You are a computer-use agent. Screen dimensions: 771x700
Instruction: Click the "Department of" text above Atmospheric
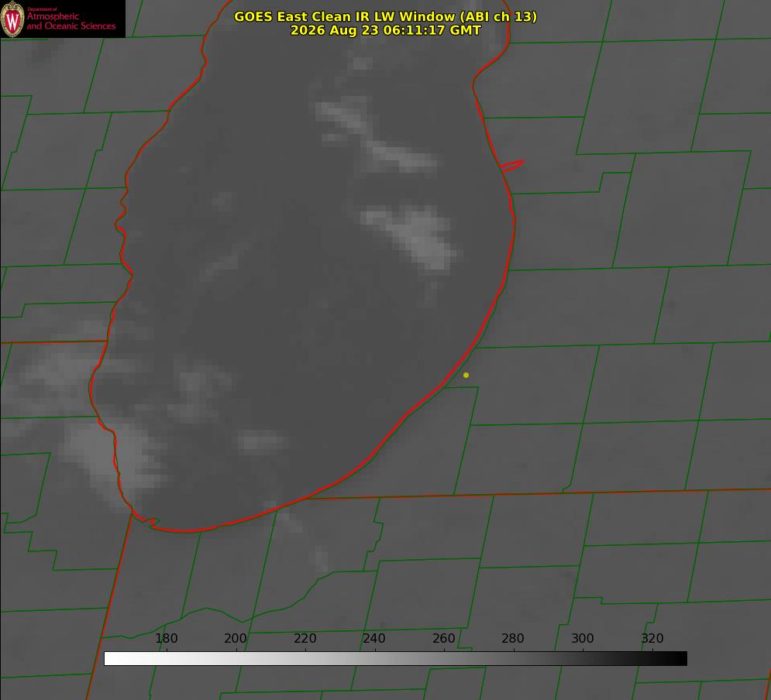pos(42,9)
